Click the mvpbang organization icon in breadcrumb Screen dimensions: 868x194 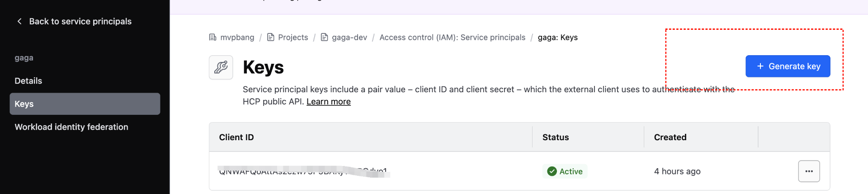coord(212,37)
